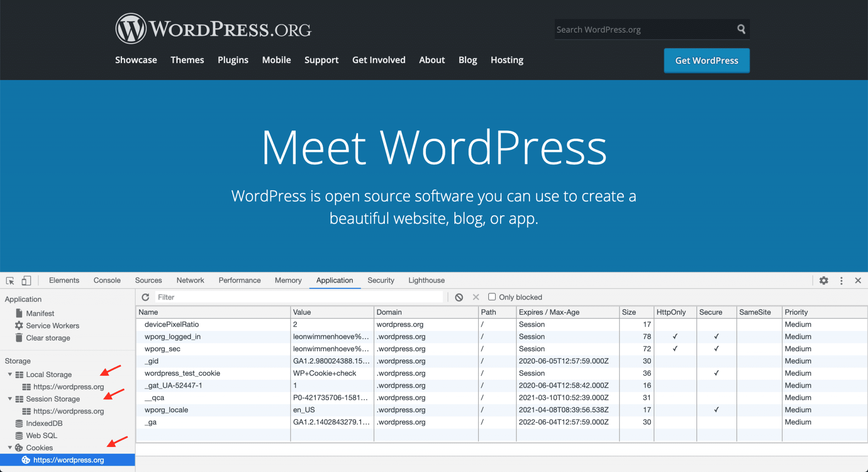The height and width of the screenshot is (472, 868).
Task: Select the _gid cookie row
Action: pos(501,361)
